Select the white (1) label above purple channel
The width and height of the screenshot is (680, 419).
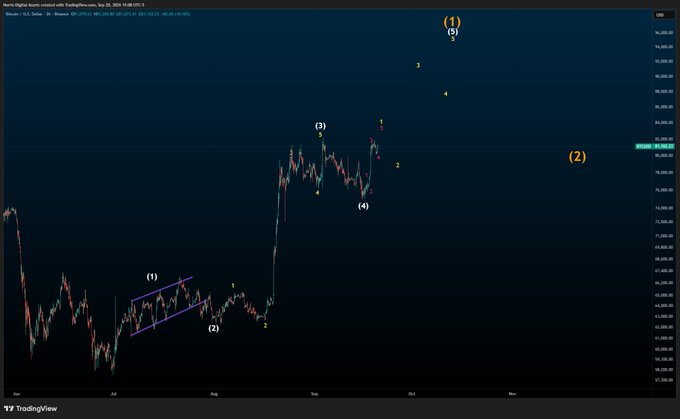pyautogui.click(x=152, y=277)
